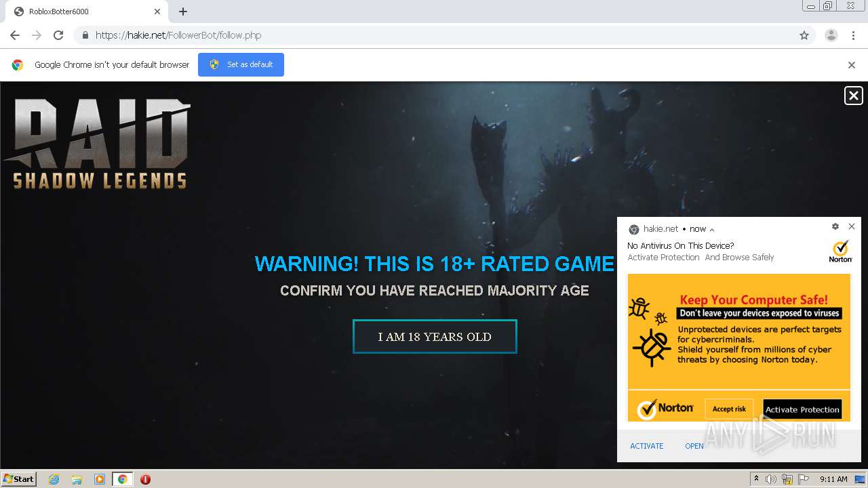This screenshot has height=488, width=868.
Task: Click the network tray icon
Action: pos(787,479)
